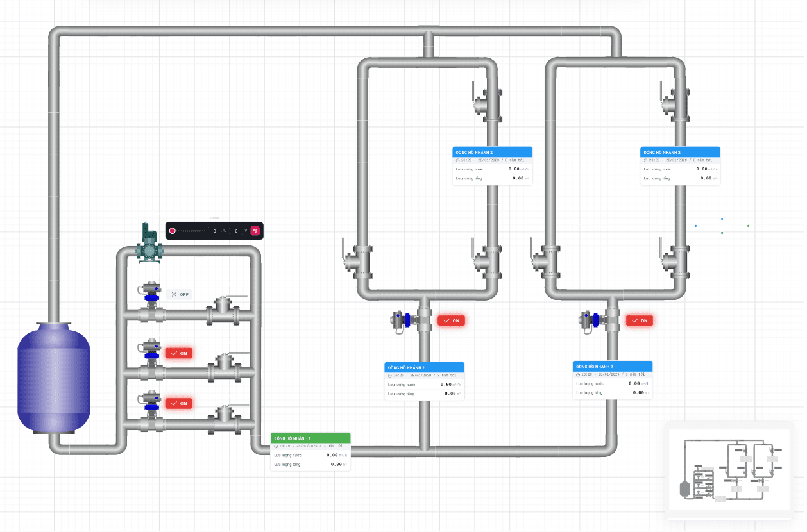Switch off the ON toggle below the left loop
This screenshot has height=532, width=807.
pos(452,320)
